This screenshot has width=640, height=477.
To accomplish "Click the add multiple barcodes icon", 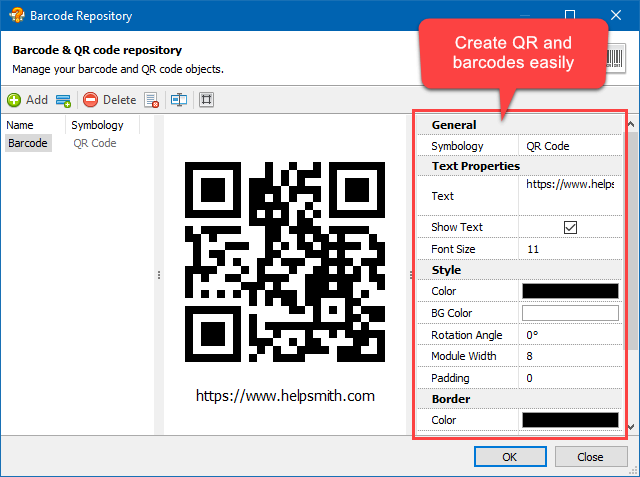I will 63,100.
